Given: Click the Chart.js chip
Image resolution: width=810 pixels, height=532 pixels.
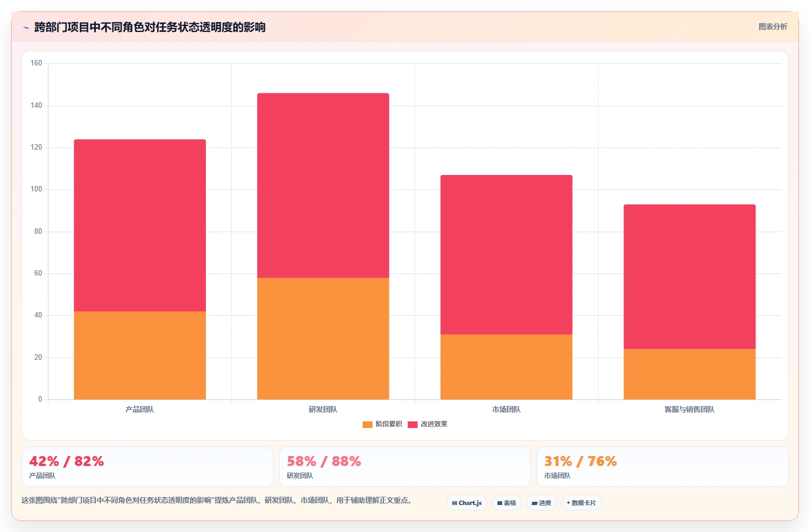Looking at the screenshot, I should coord(466,503).
